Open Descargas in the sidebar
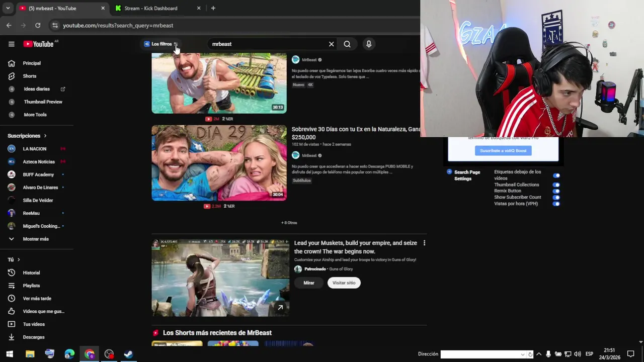644x362 pixels. point(34,337)
